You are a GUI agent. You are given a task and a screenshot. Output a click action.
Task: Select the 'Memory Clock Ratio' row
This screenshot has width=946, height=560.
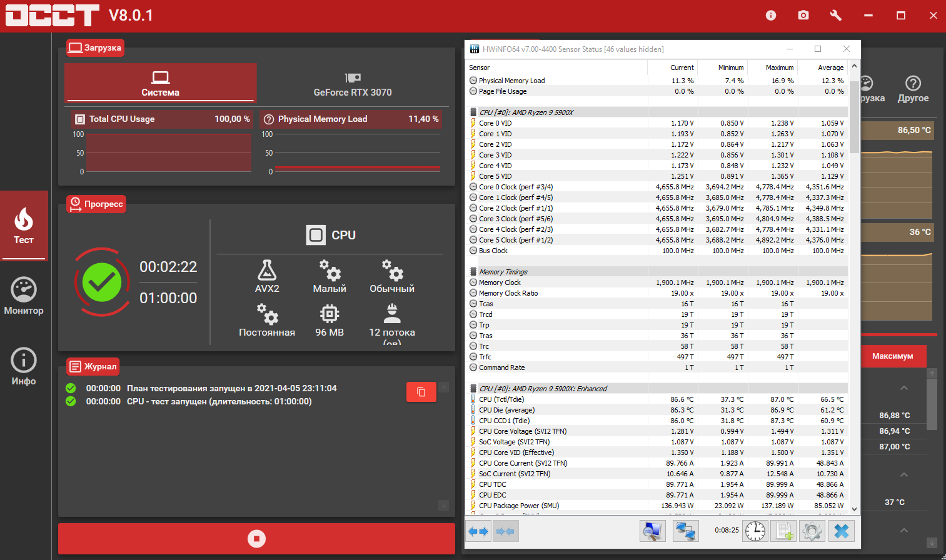point(657,293)
